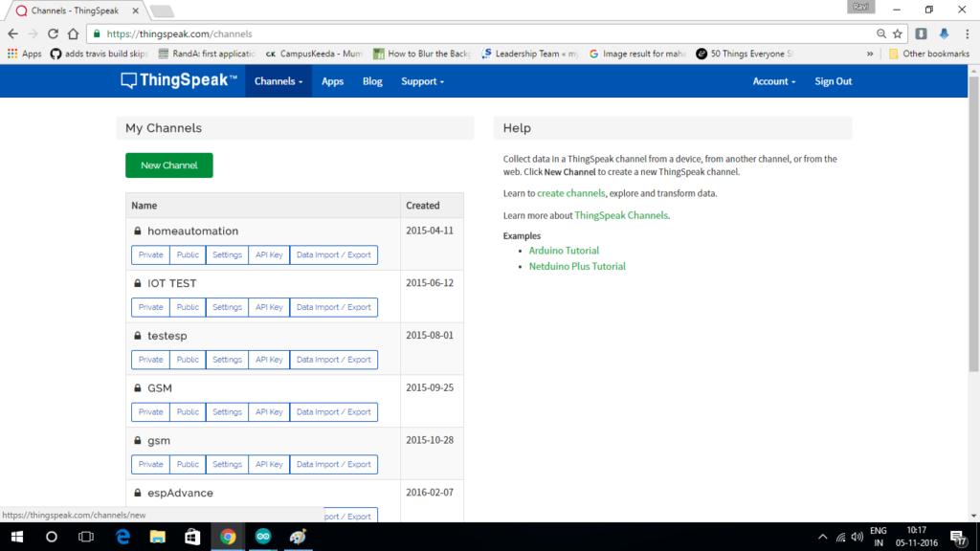
Task: Open CampusKeeda bookmark
Action: pos(314,54)
